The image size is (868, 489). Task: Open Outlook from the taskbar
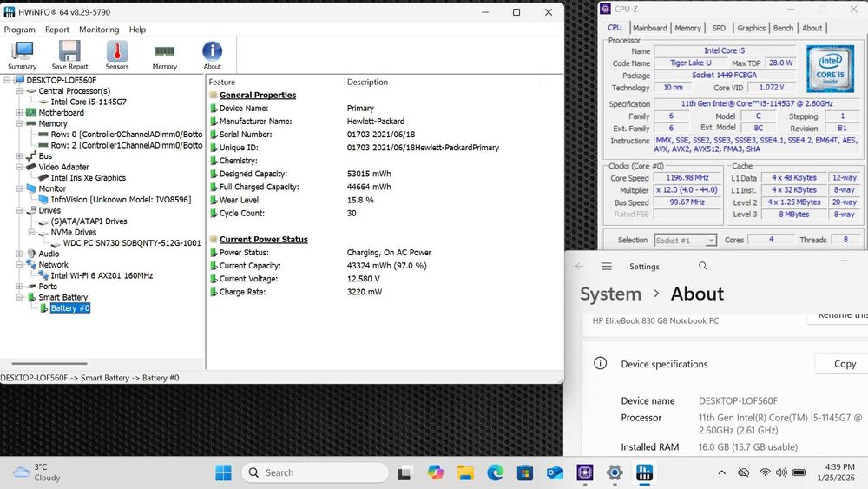coord(555,472)
